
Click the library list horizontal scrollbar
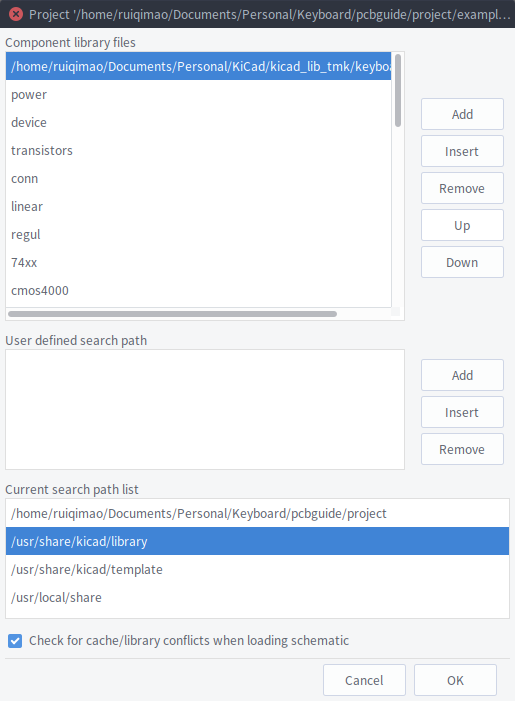click(x=172, y=314)
